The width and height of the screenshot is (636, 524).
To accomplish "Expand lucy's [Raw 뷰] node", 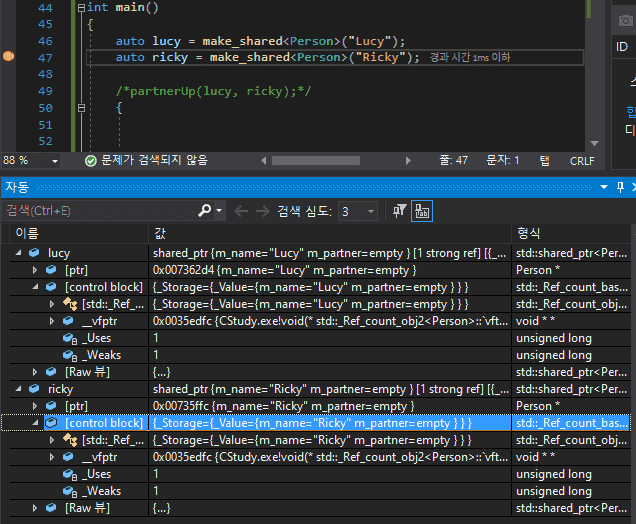I will [36, 372].
